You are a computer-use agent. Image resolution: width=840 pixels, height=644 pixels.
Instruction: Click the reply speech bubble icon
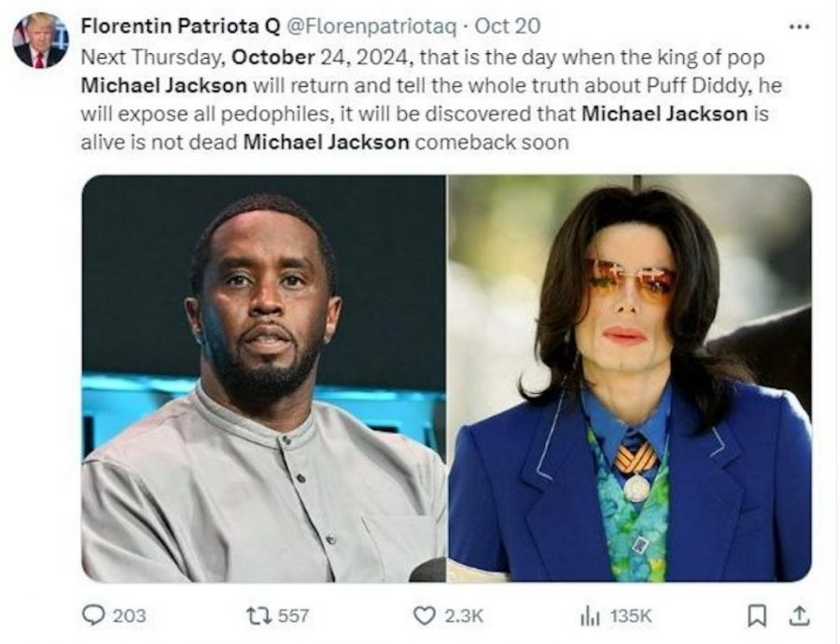coord(94,615)
